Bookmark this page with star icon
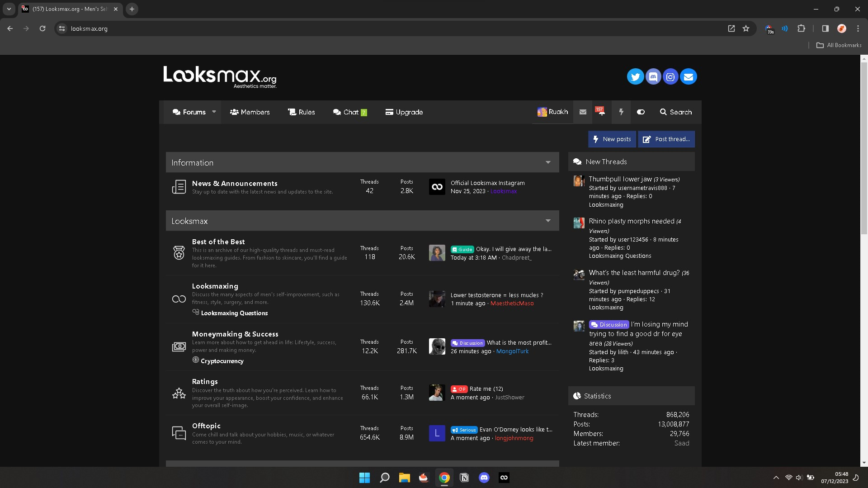This screenshot has height=488, width=868. click(x=746, y=28)
